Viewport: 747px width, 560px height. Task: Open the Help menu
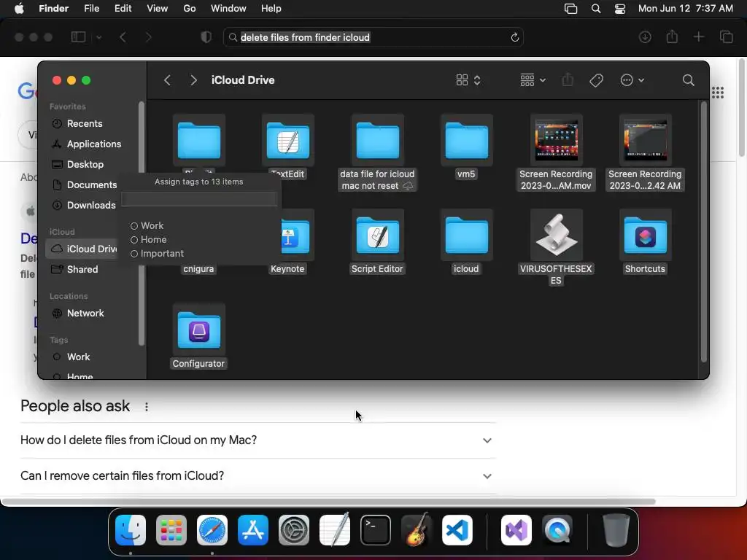tap(271, 9)
